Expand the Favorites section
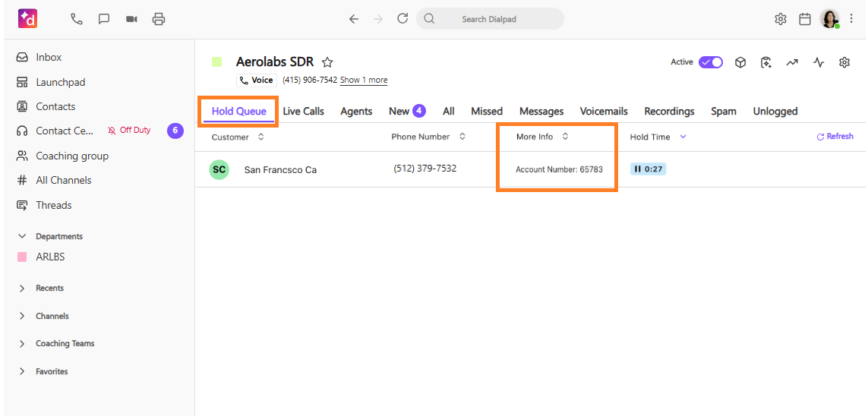This screenshot has height=416, width=868. 22,371
